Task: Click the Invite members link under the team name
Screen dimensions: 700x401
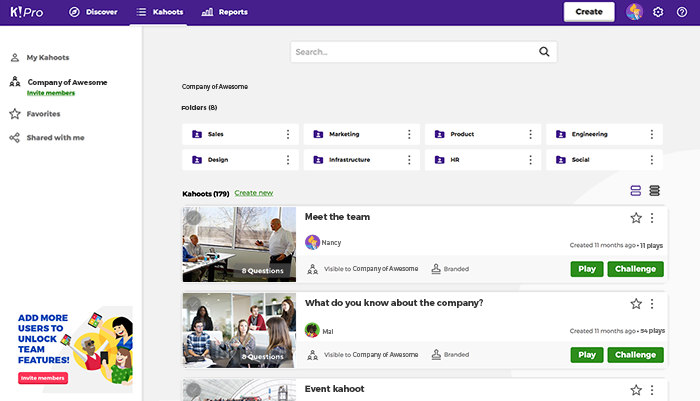Action: [51, 93]
